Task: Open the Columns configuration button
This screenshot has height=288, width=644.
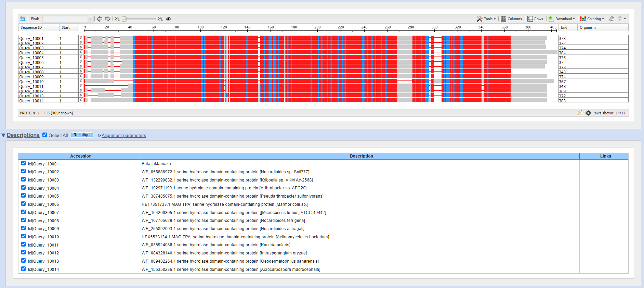Action: coord(511,19)
